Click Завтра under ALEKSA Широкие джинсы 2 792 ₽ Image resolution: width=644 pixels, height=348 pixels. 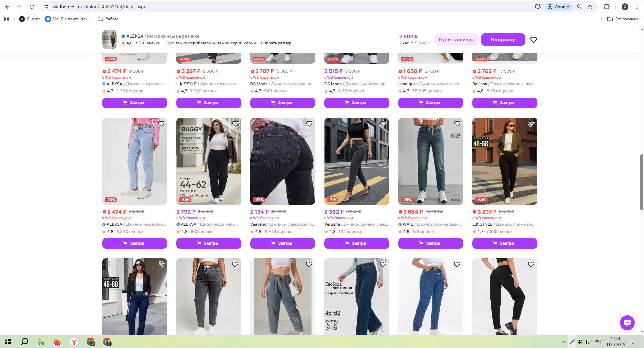(209, 243)
